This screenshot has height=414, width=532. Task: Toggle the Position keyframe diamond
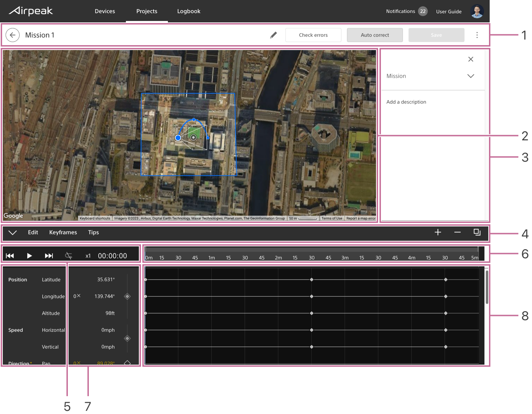tap(127, 296)
